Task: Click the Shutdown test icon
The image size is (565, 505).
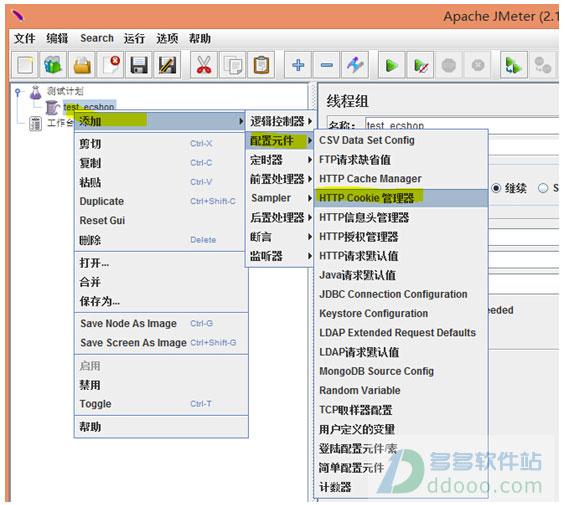Action: coord(478,65)
